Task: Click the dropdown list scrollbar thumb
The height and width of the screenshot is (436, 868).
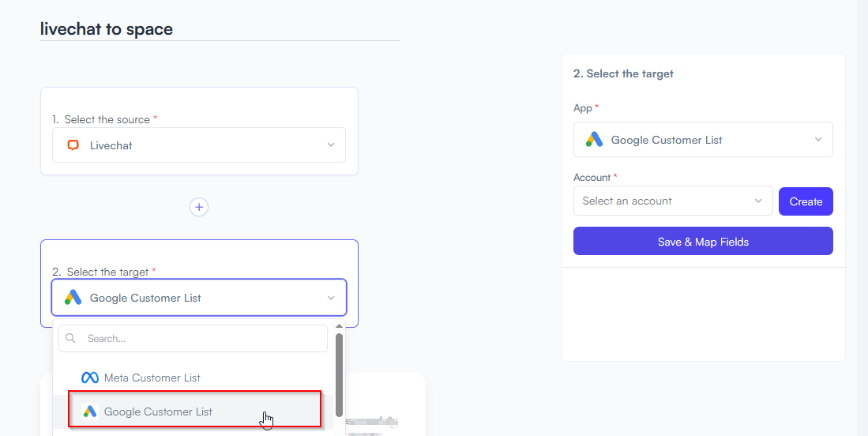Action: pyautogui.click(x=340, y=374)
